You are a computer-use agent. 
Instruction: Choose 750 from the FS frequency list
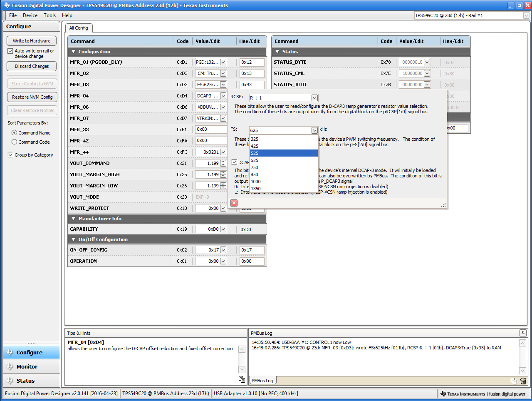click(x=255, y=167)
